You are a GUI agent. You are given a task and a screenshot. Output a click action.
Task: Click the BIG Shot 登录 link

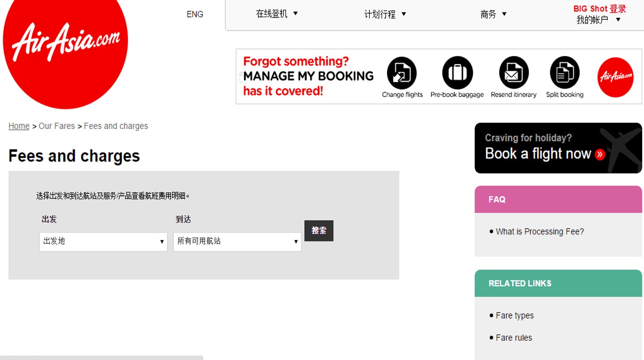(x=600, y=8)
